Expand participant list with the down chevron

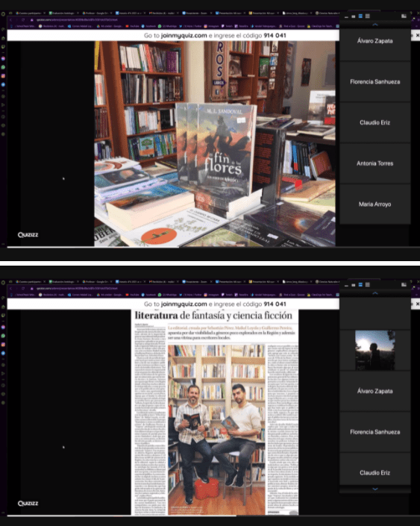click(x=375, y=489)
